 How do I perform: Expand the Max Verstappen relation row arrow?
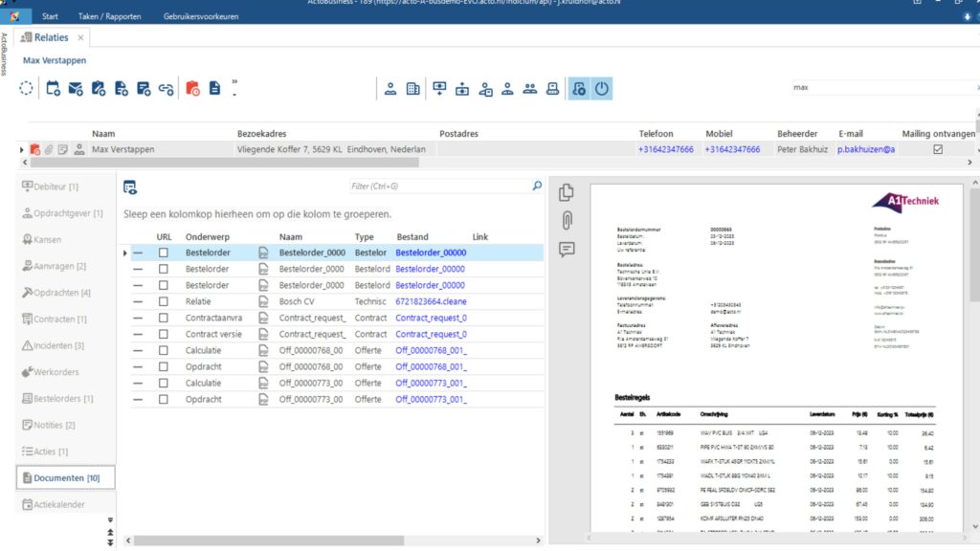(x=21, y=150)
